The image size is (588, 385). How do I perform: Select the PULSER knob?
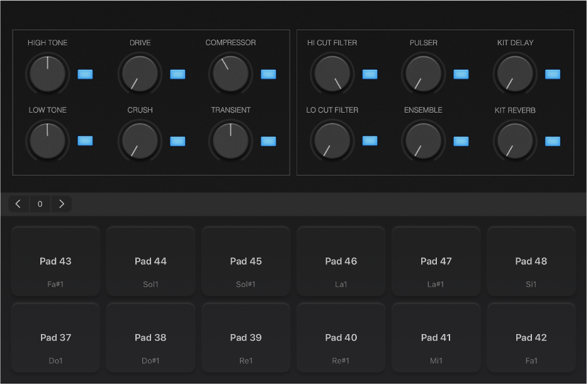(x=423, y=74)
